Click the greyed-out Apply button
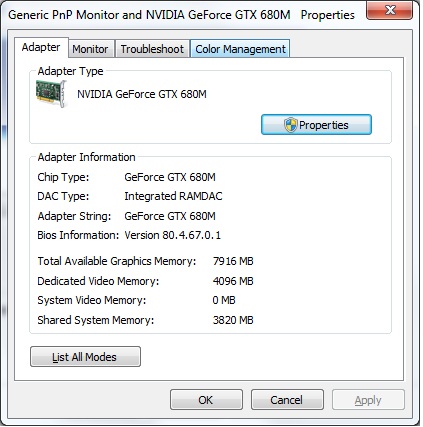Image resolution: width=423 pixels, height=427 pixels. click(368, 400)
